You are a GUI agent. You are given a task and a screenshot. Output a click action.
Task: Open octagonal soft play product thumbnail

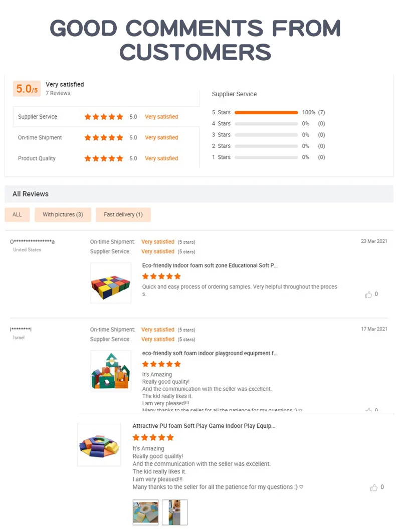99,444
